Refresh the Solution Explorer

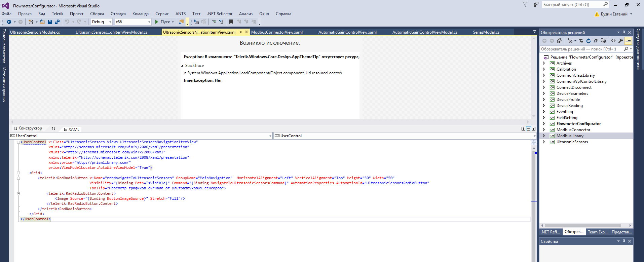click(x=589, y=41)
